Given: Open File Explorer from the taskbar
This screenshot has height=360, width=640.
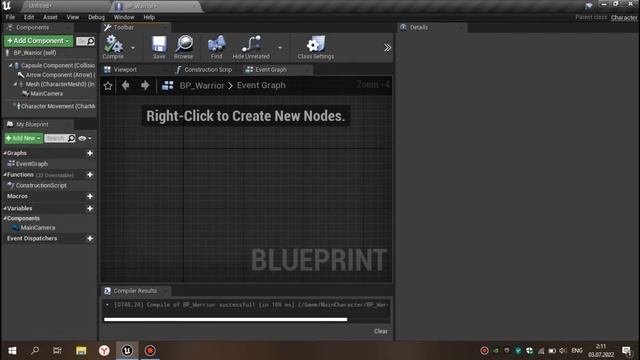Looking at the screenshot, I should 81,351.
